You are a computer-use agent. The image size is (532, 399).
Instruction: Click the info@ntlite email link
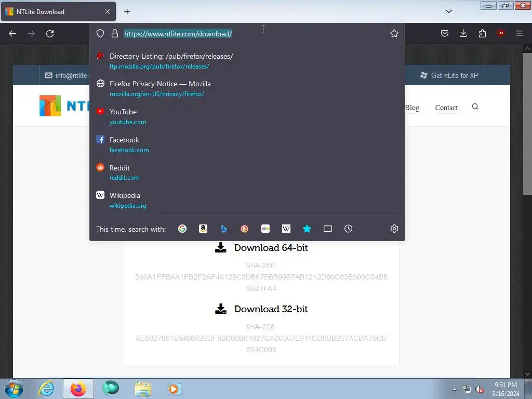pos(67,75)
